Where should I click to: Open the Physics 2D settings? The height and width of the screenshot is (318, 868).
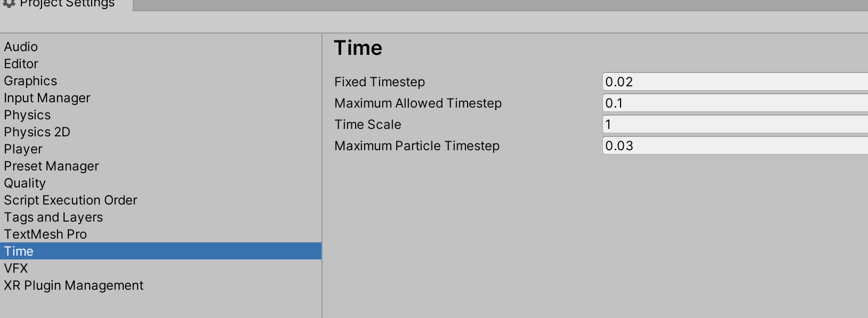click(37, 132)
